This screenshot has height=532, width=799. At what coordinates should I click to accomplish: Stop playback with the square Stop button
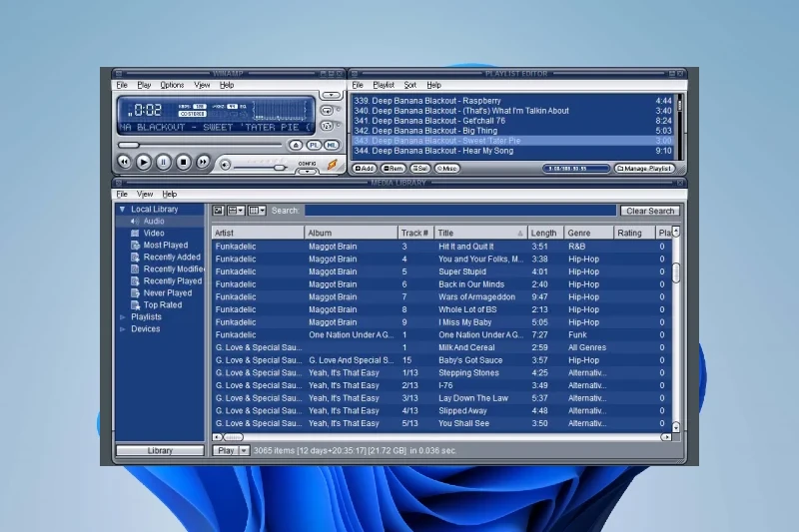click(183, 162)
